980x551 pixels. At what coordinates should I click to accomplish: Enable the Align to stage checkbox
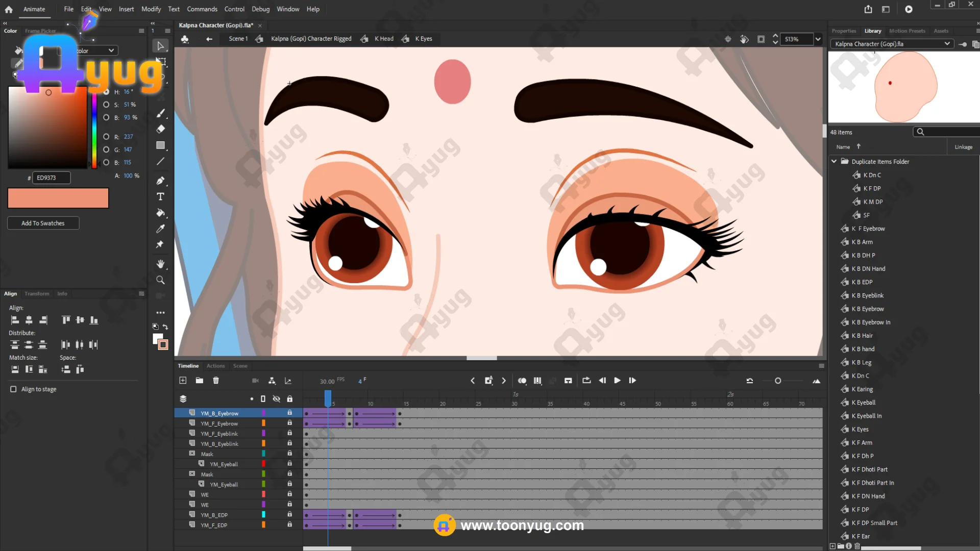[14, 389]
